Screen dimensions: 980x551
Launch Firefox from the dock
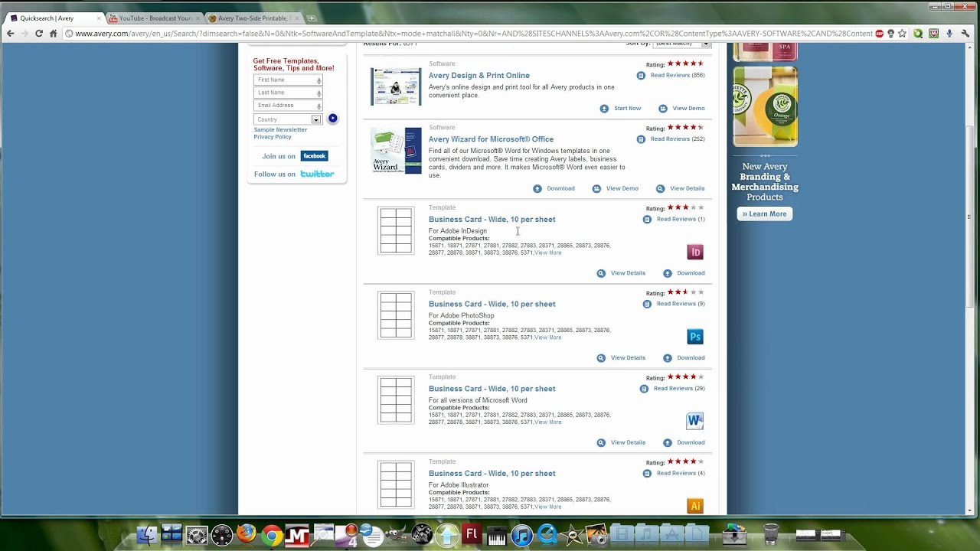coord(247,534)
